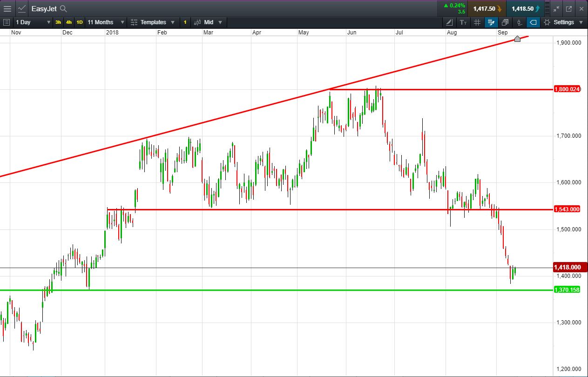
Task: Click the Jun label on time axis
Action: pos(352,32)
